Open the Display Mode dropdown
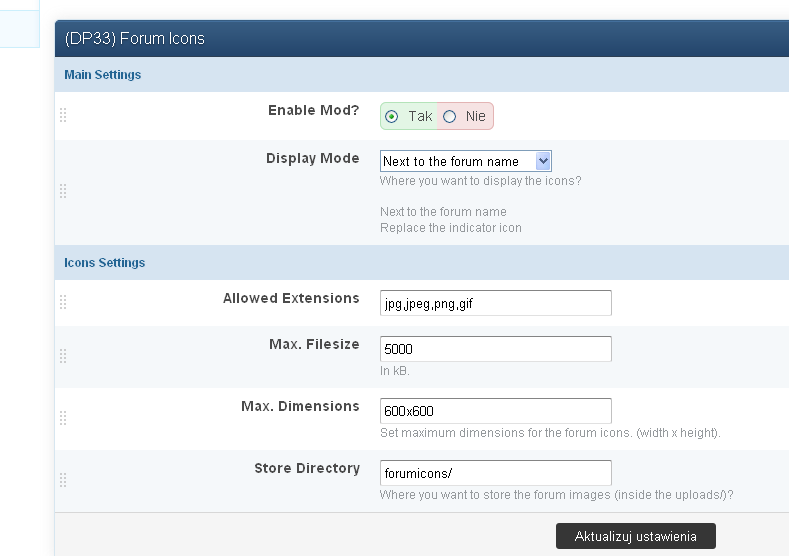The width and height of the screenshot is (789, 556). (x=465, y=161)
